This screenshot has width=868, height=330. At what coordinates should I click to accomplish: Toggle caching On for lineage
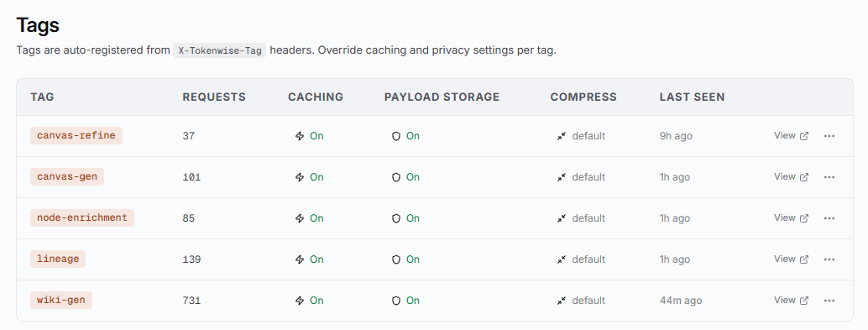coord(310,259)
